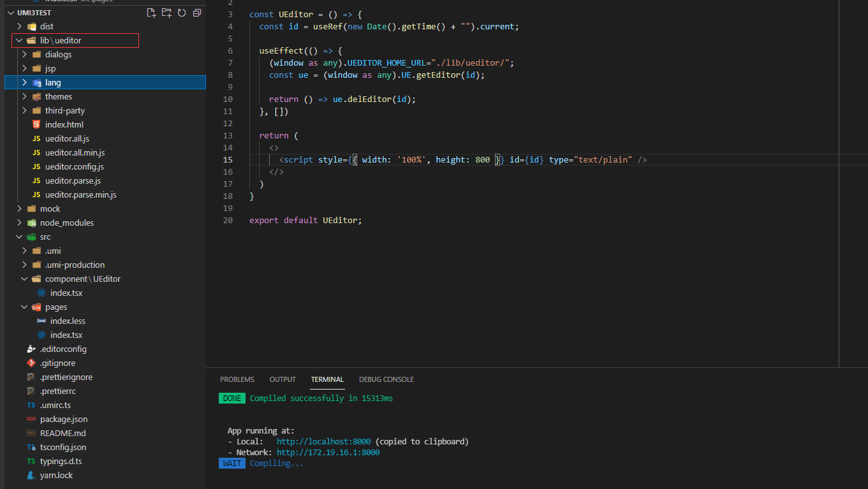Click React icon of index.tsx under pages
The image size is (868, 489).
[x=41, y=335]
